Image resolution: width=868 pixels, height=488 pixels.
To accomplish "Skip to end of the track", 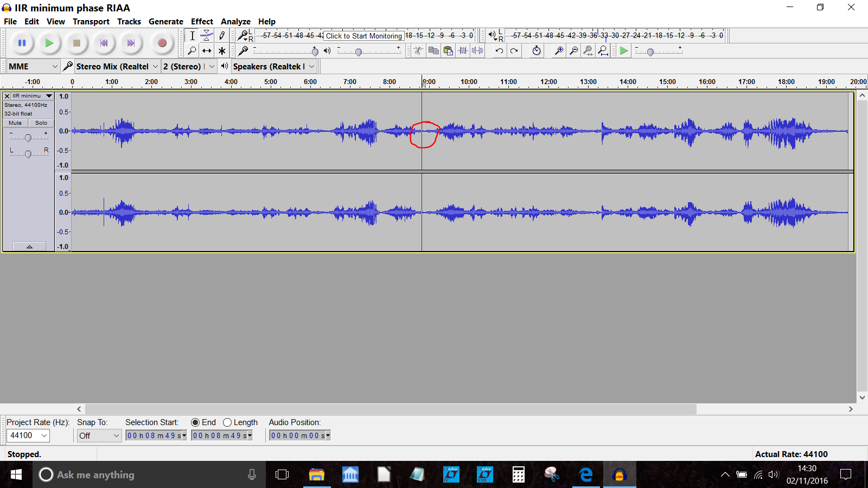I will click(x=131, y=43).
